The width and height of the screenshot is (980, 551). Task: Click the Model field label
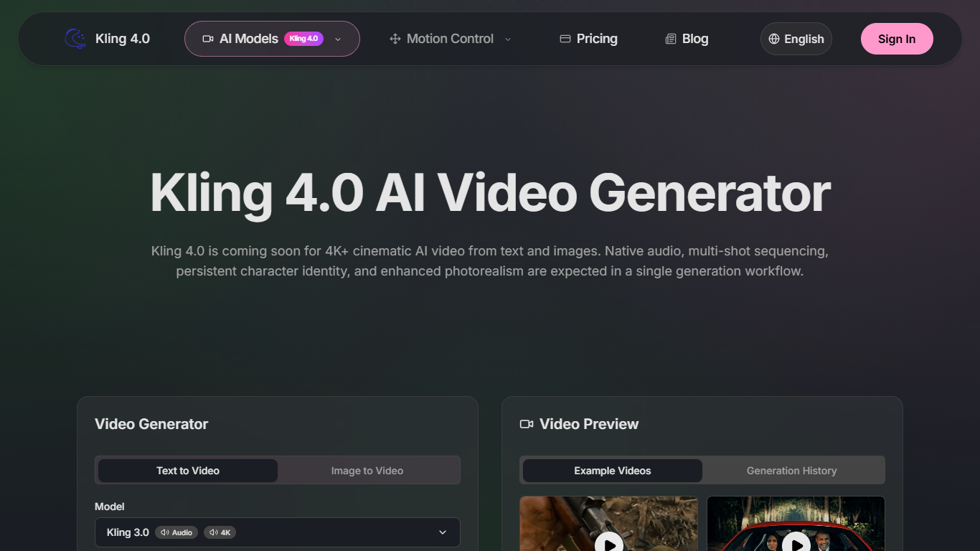pos(110,507)
